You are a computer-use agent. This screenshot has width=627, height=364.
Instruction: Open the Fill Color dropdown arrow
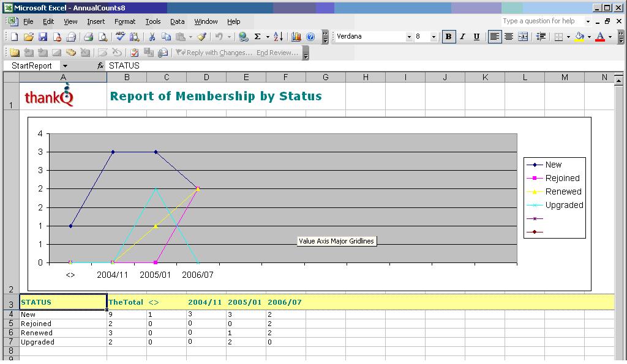[x=589, y=37]
